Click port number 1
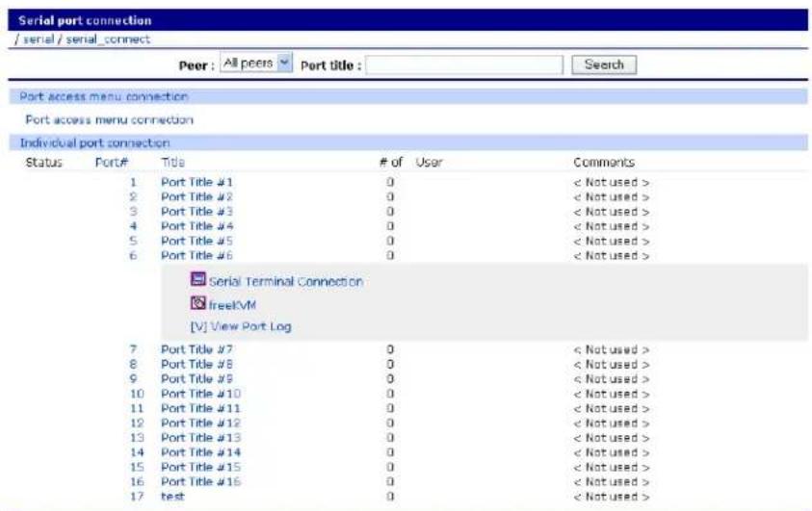 133,182
